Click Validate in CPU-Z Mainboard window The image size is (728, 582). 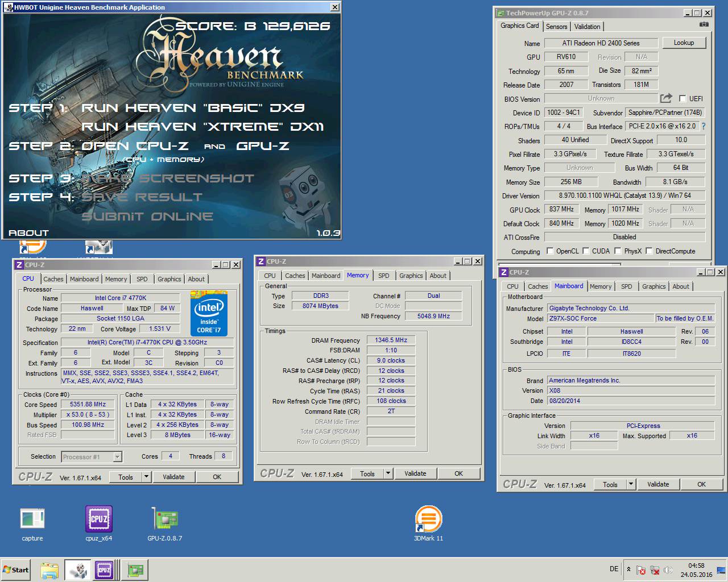click(x=658, y=484)
